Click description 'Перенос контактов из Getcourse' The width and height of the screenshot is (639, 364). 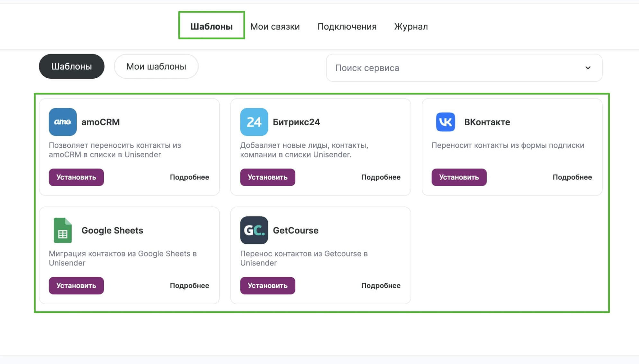(304, 258)
